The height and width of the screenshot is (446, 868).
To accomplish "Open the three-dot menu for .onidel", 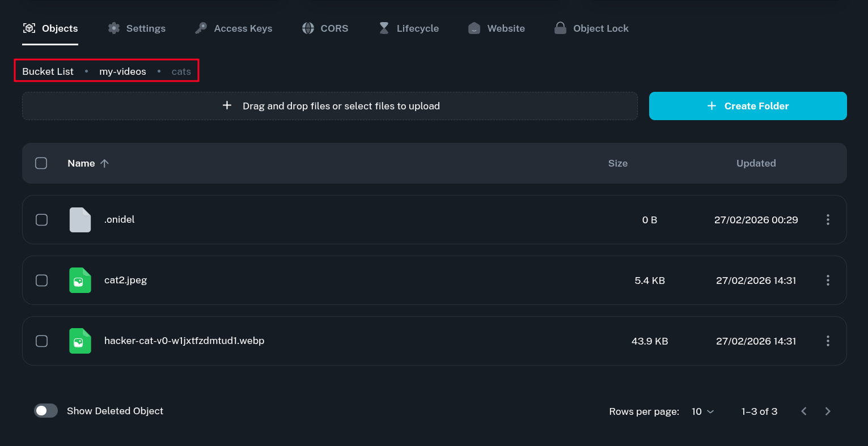I will (x=828, y=220).
